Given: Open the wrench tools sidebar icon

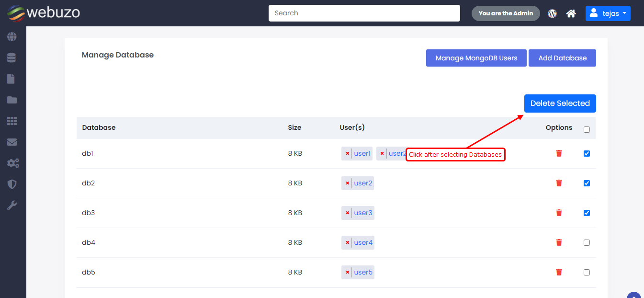Looking at the screenshot, I should point(11,206).
